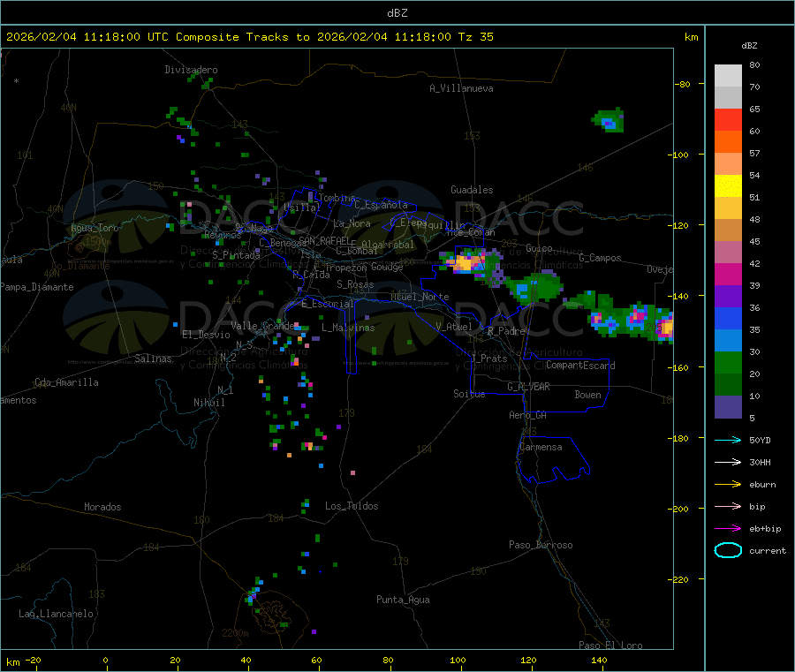
Task: Click the 36 dBZ purple swatch
Action: point(728,296)
